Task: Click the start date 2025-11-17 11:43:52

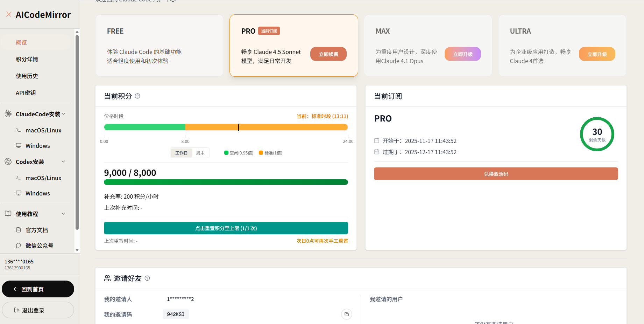Action: click(431, 140)
